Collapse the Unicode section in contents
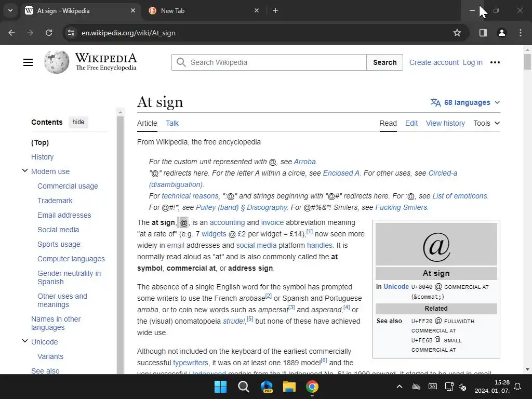Image resolution: width=532 pixels, height=399 pixels. [25, 341]
